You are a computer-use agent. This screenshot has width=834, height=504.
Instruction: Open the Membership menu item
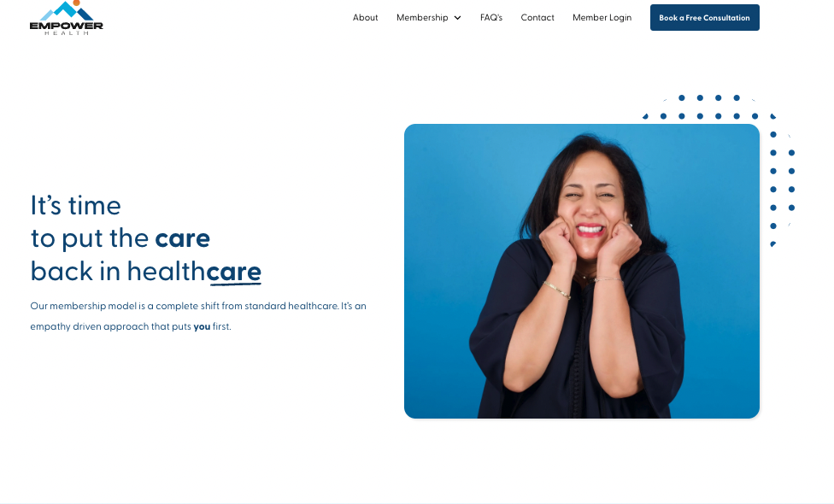pos(422,18)
